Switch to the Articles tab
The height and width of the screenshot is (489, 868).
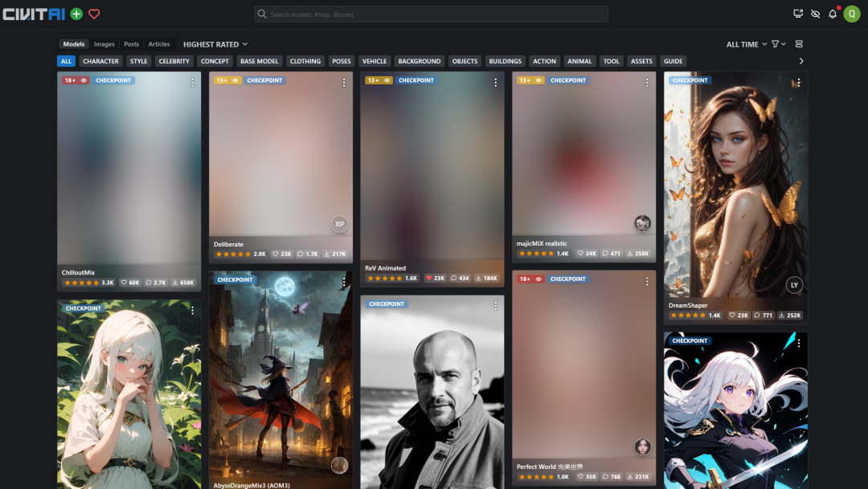[x=159, y=44]
